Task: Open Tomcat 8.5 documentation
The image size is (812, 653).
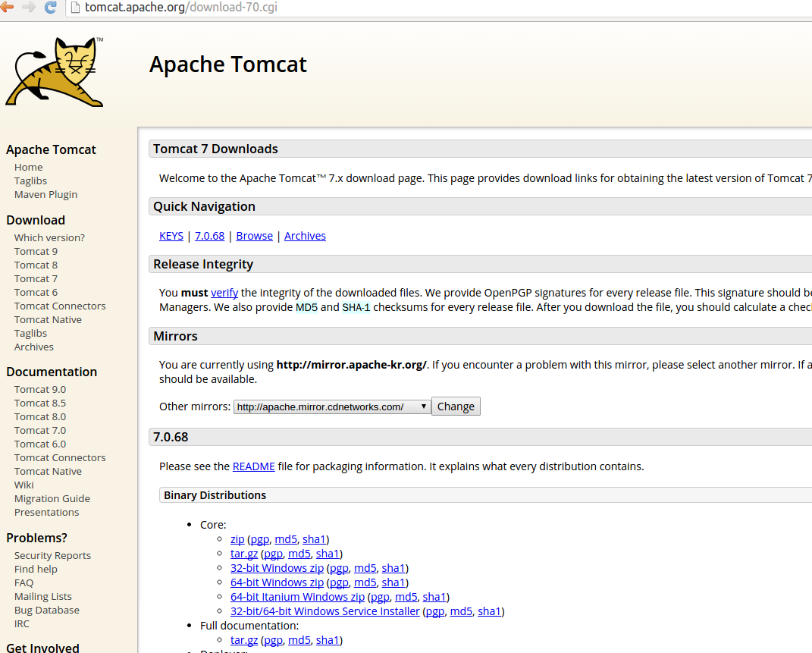Action: (x=40, y=403)
